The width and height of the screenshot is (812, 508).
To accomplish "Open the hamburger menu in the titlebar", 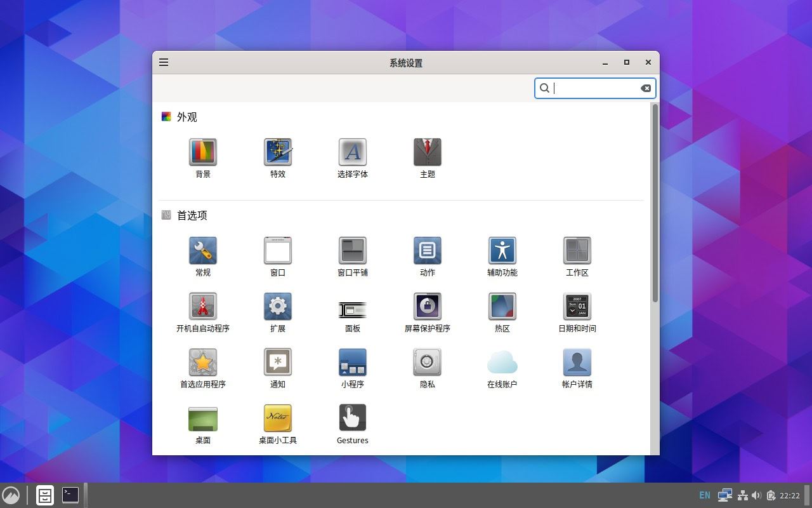I will [164, 62].
